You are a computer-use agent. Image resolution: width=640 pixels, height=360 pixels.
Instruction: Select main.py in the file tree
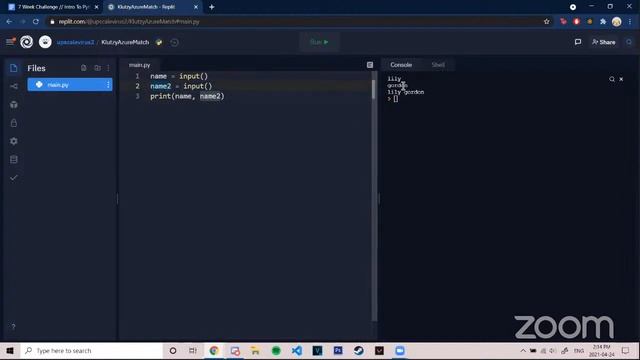pos(70,84)
